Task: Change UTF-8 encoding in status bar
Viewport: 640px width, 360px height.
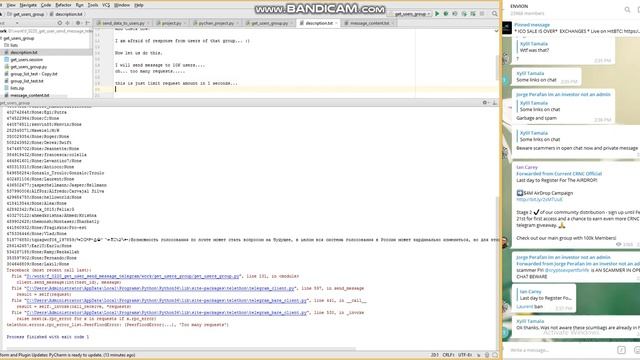Action: pos(465,355)
